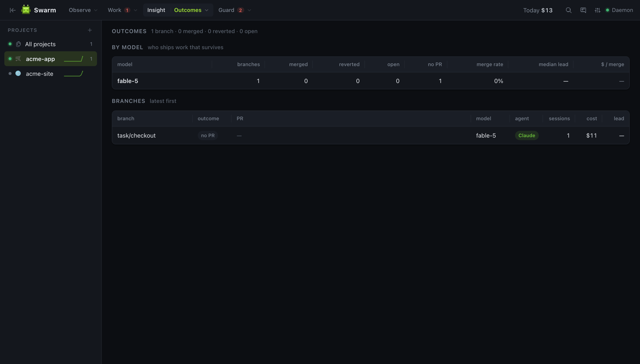Click the Daemon status label
Screen dimensions: 640x364
point(622,10)
